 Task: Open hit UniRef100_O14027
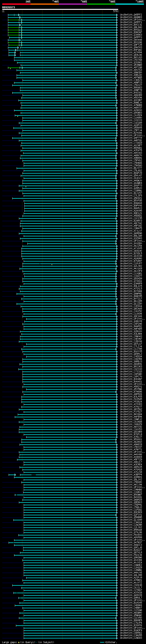pyautogui.click(x=131, y=178)
